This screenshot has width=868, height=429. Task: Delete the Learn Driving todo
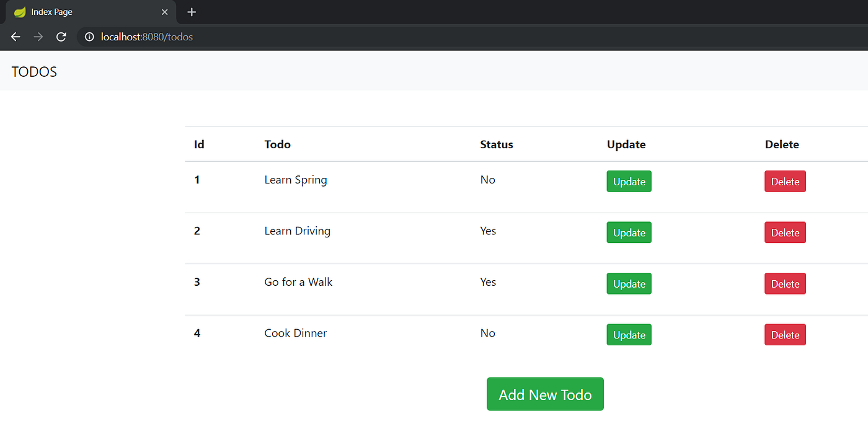click(x=785, y=232)
